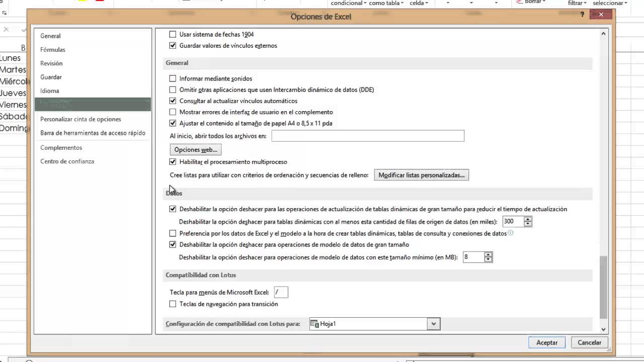Image resolution: width=644 pixels, height=362 pixels.
Task: Open the seleccionar dropdown in the ribbon
Action: [625, 3]
